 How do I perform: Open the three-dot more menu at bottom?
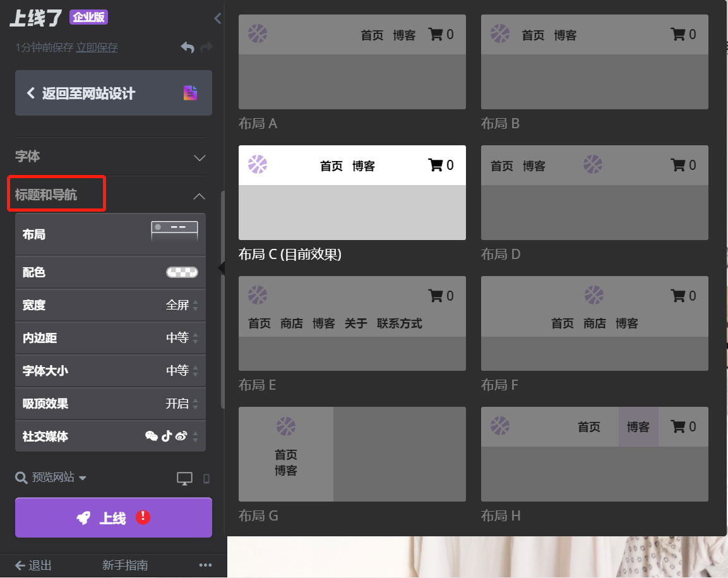pyautogui.click(x=205, y=565)
